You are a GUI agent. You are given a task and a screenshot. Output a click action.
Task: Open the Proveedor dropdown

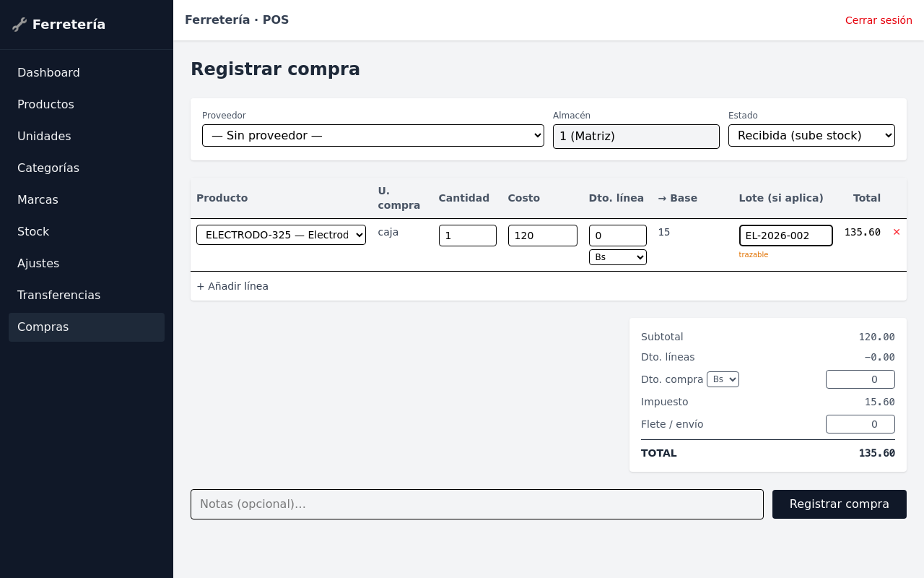click(373, 136)
